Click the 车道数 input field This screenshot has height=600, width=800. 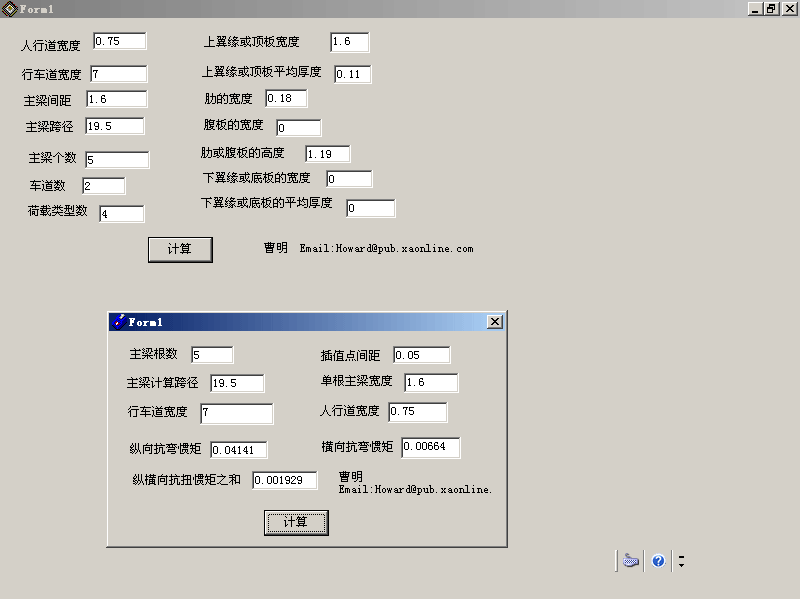104,186
